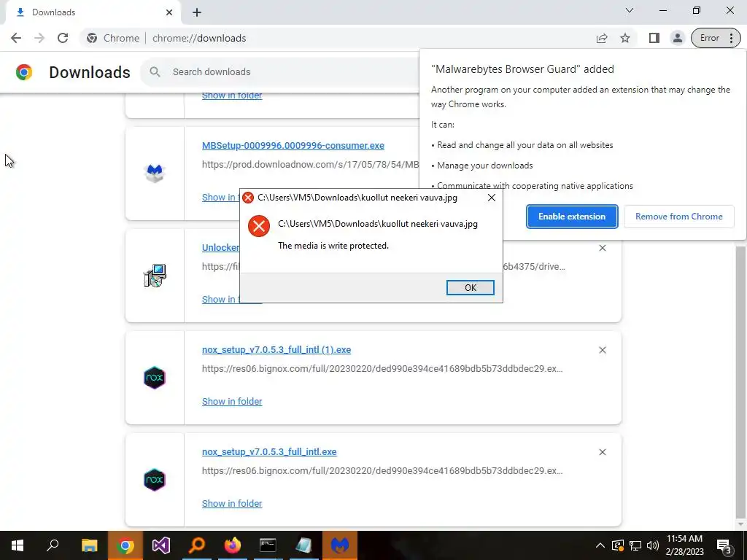This screenshot has width=747, height=560.
Task: Click Remove from Chrome button
Action: [679, 217]
